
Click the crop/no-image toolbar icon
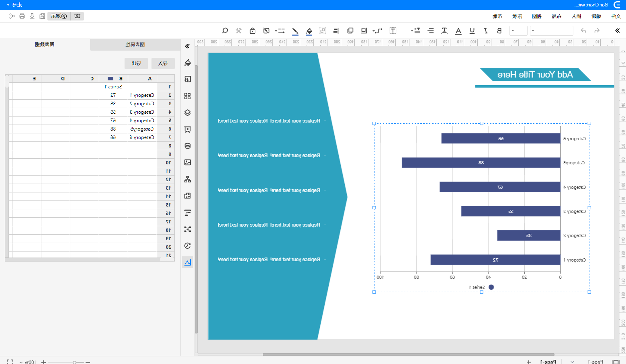coord(266,31)
